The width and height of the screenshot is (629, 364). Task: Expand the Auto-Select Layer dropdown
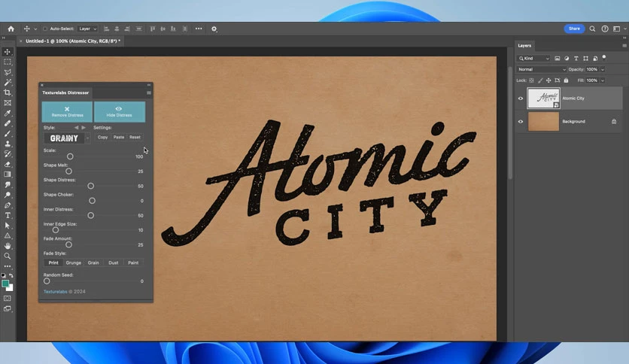click(87, 29)
